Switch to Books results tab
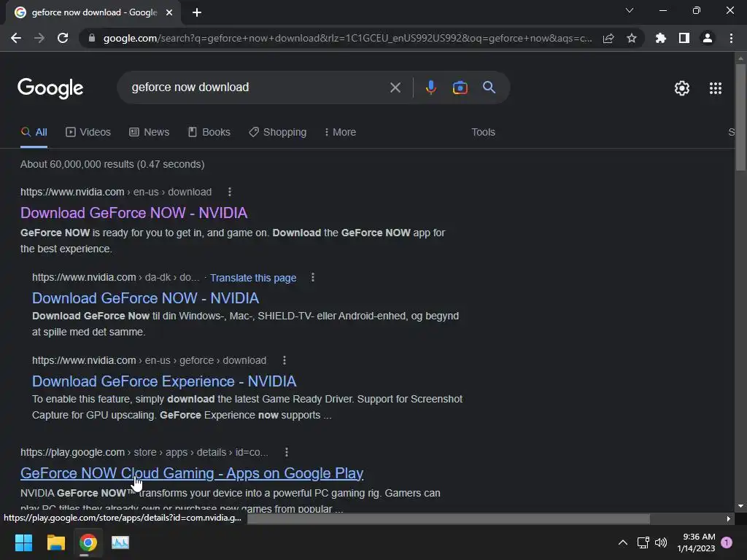Screen dimensions: 747x560 209,133
